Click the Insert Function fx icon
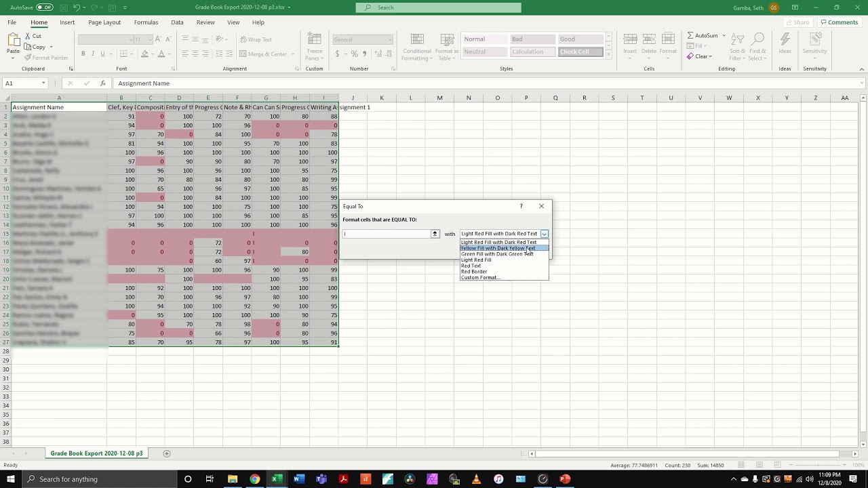The height and width of the screenshot is (488, 868). pos(103,83)
